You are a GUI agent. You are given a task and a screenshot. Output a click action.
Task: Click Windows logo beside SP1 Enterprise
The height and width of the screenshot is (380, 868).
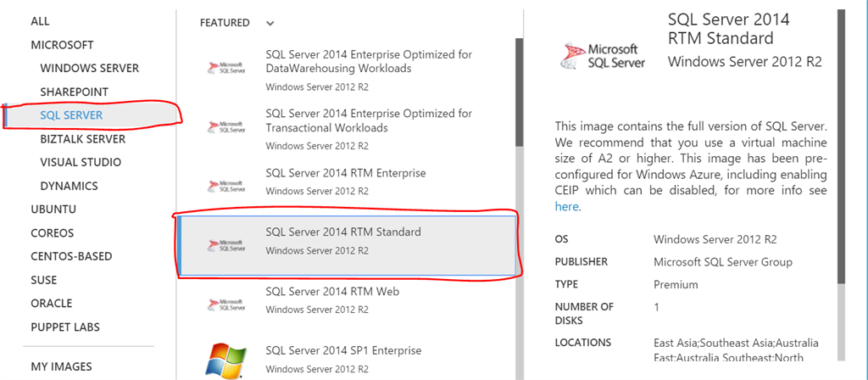click(x=223, y=360)
